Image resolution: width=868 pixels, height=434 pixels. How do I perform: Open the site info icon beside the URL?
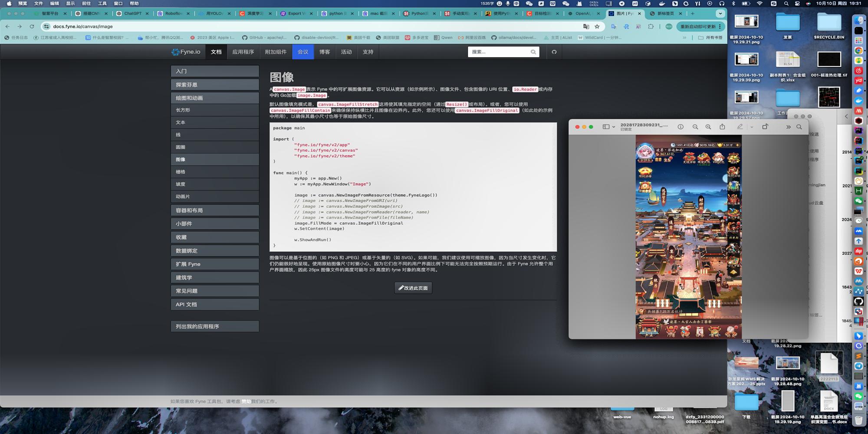(x=46, y=26)
